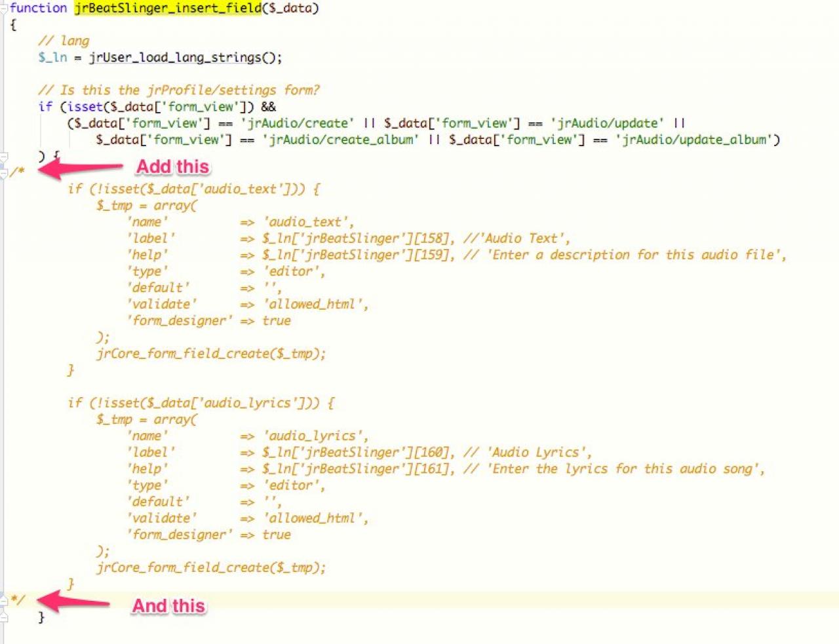Click the 'Audio Lyrics' comment
The image size is (839, 644).
[537, 452]
